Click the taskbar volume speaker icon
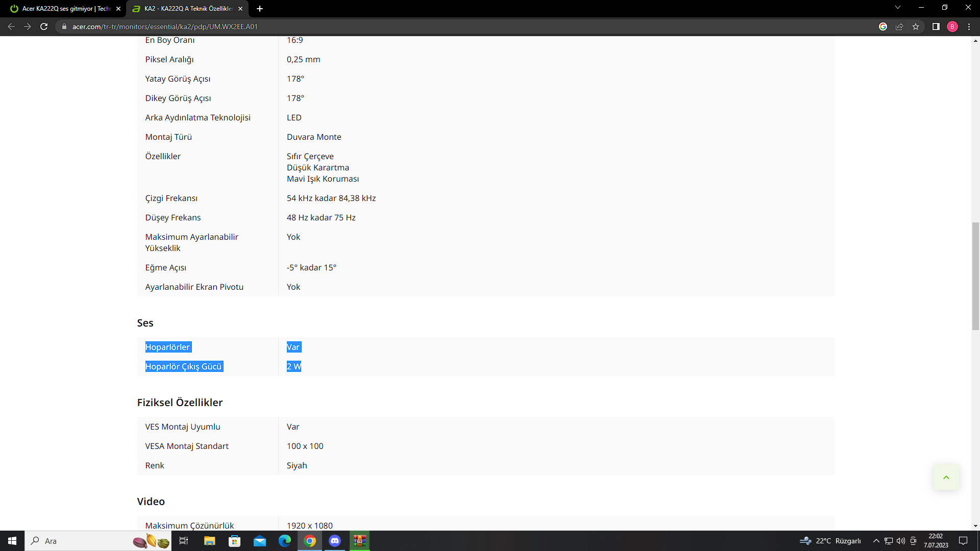 tap(901, 541)
